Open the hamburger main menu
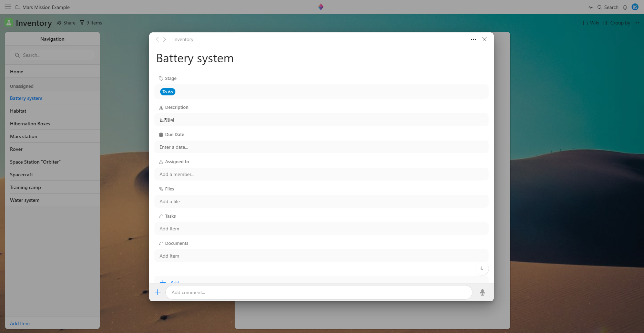The image size is (644, 333). 8,7
